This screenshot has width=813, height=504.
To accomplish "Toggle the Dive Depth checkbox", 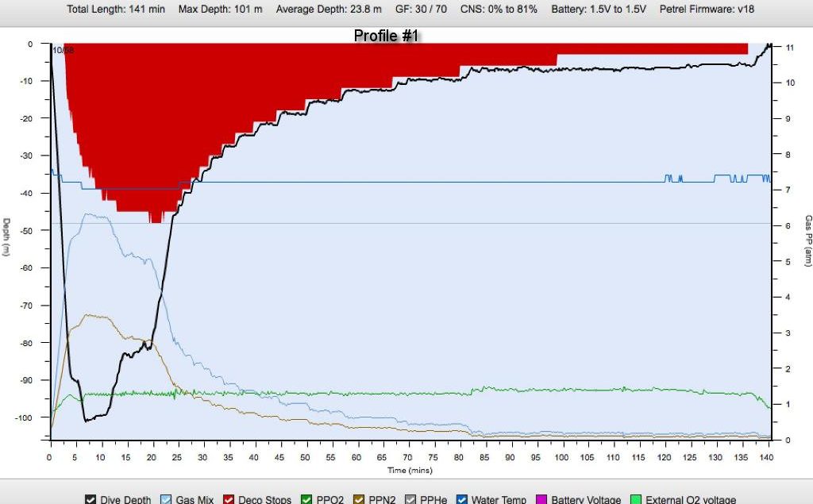I will tap(91, 500).
